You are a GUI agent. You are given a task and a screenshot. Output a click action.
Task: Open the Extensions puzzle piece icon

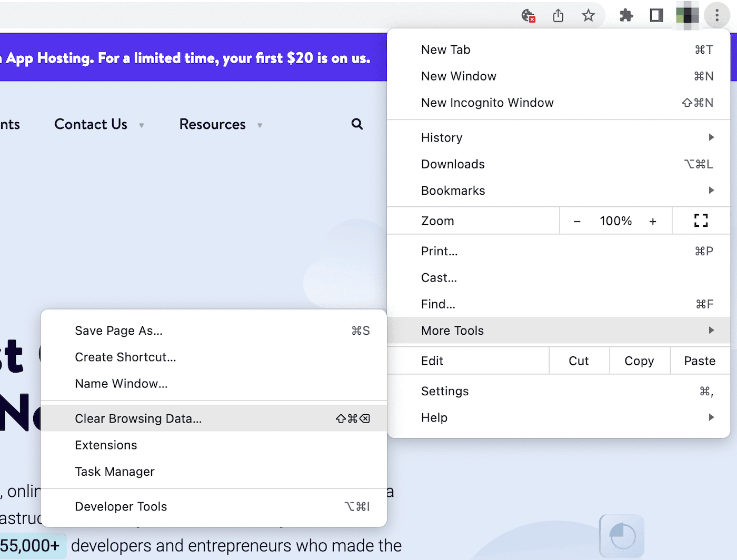(626, 15)
